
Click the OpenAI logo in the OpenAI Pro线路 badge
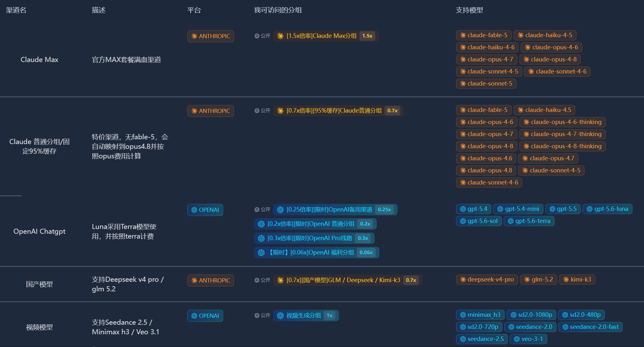click(261, 238)
